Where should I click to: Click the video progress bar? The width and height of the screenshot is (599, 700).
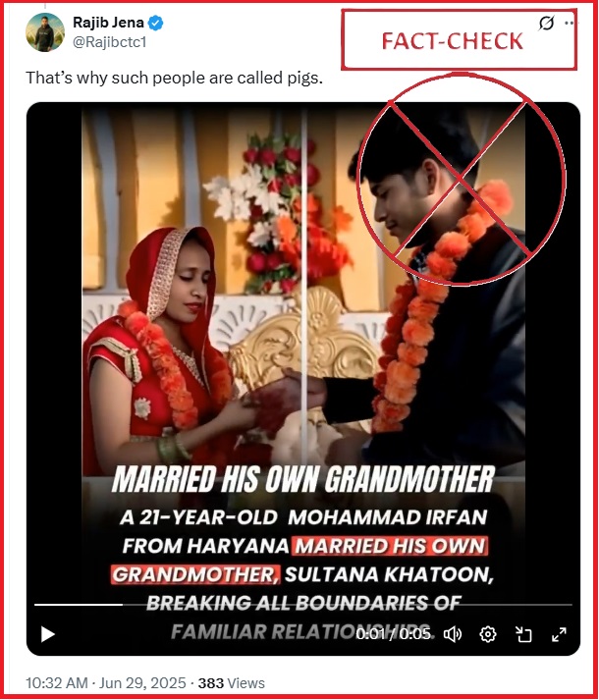click(x=302, y=605)
